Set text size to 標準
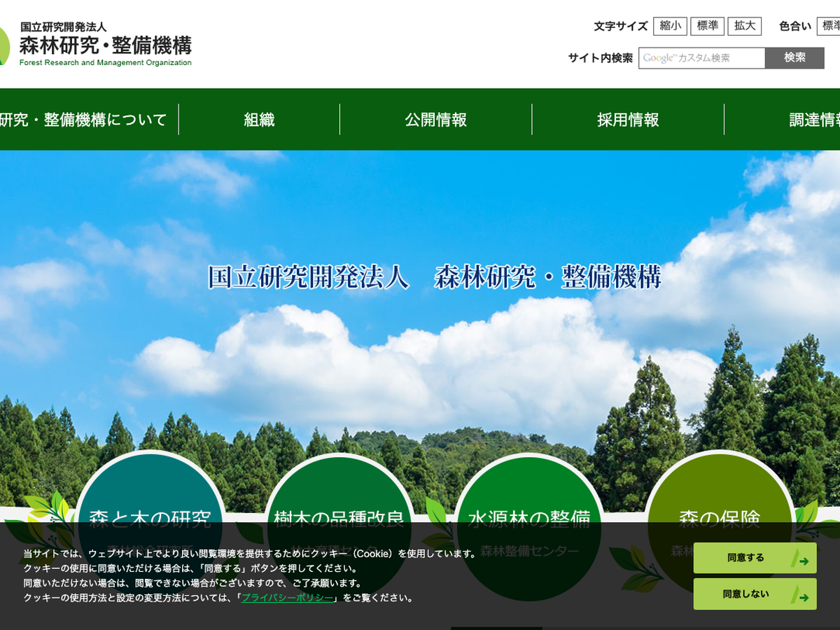The width and height of the screenshot is (840, 630). pos(707,27)
